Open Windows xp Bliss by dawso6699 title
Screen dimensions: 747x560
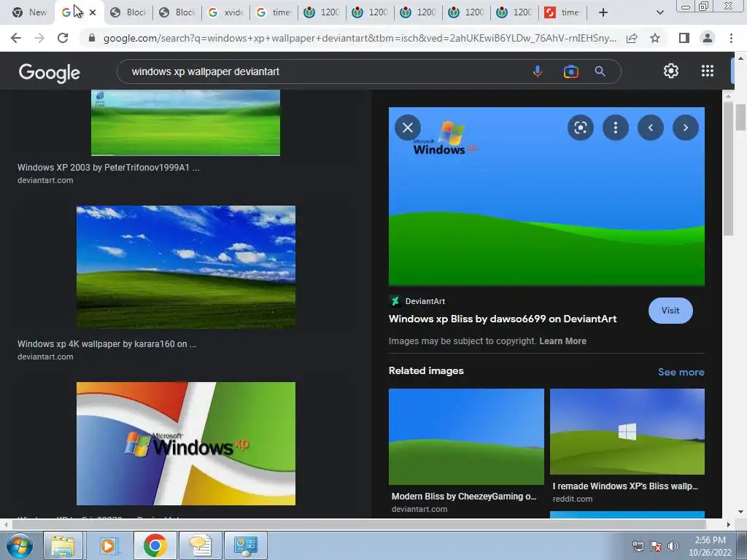503,319
